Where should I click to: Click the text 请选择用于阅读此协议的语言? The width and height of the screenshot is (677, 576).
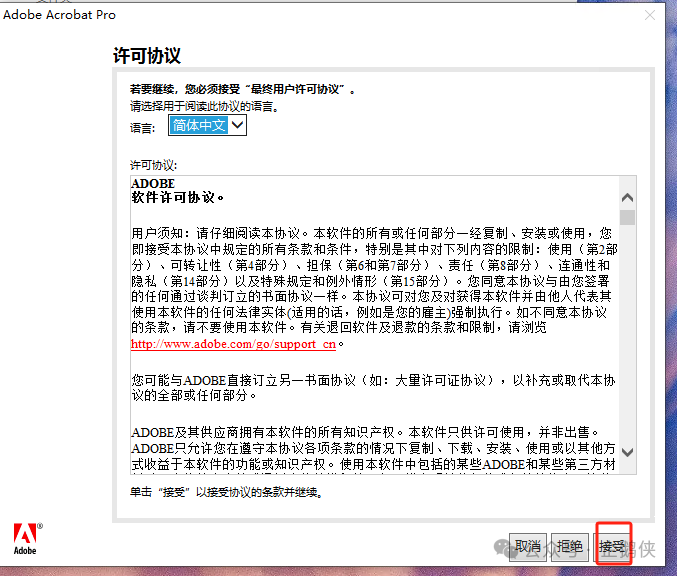pos(204,106)
